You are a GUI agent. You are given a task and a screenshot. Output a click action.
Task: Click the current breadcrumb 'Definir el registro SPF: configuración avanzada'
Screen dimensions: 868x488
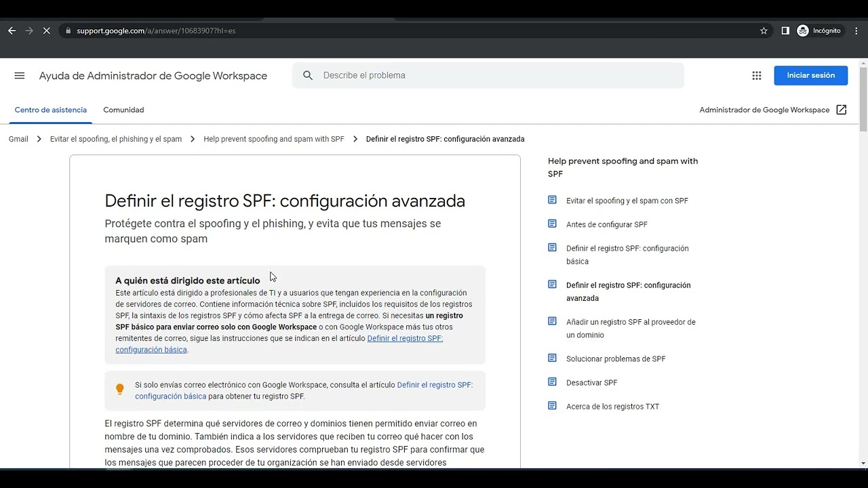click(446, 139)
